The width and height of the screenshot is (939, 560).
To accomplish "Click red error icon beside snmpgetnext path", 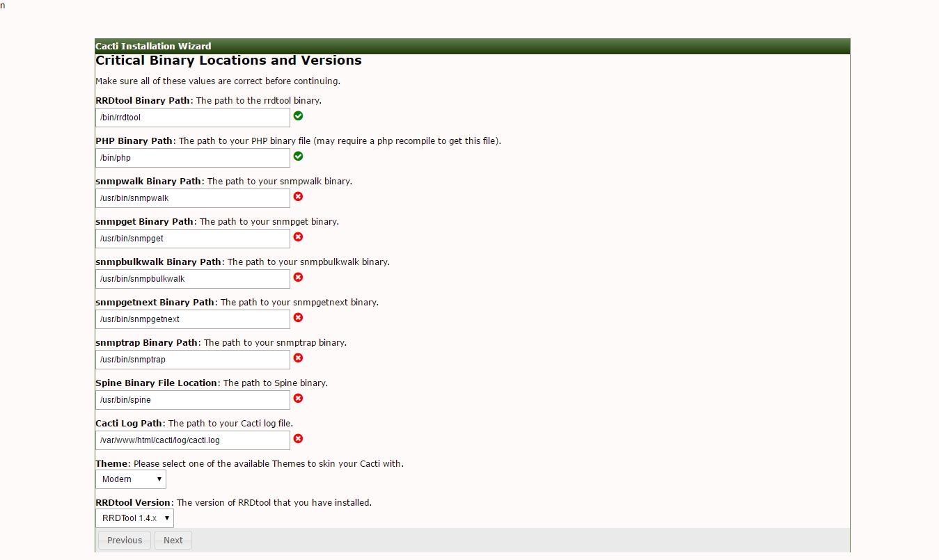I will coord(298,317).
